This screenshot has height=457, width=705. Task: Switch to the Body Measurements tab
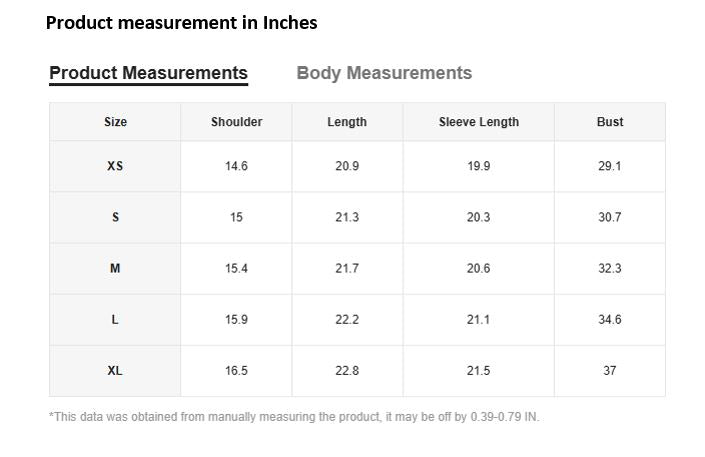click(384, 73)
